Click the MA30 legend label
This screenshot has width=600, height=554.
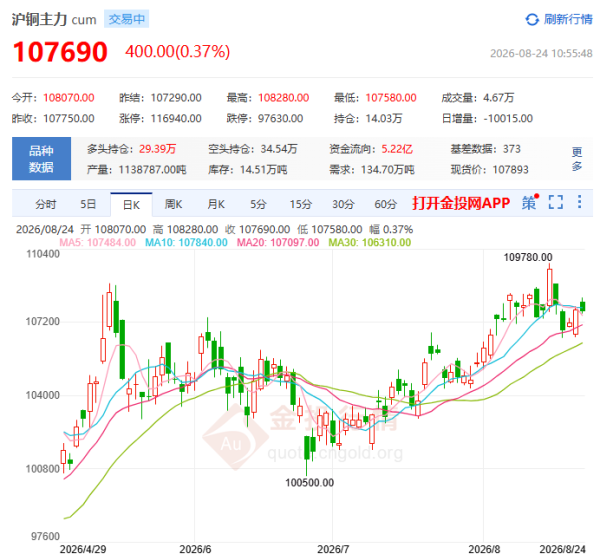pyautogui.click(x=370, y=243)
